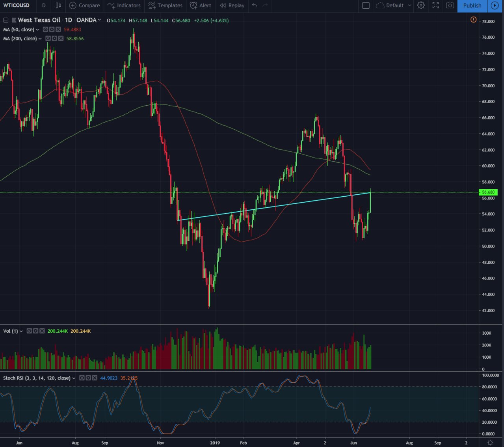The width and height of the screenshot is (504, 447).
Task: Click the price change +2.506 (+4.63%)
Action: pos(211,20)
